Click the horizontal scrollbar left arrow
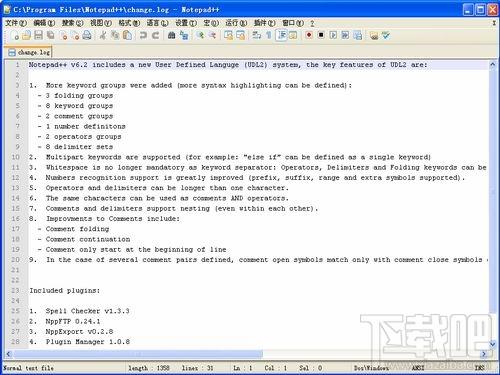The width and height of the screenshot is (500, 375). point(8,354)
